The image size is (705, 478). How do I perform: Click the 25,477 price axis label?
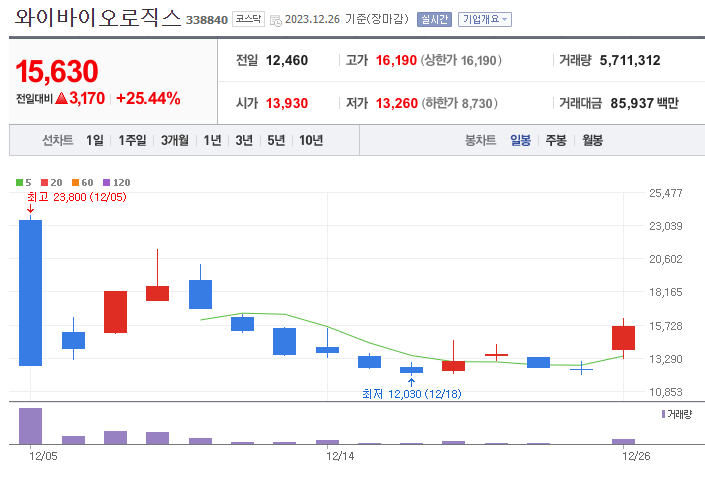pos(665,193)
